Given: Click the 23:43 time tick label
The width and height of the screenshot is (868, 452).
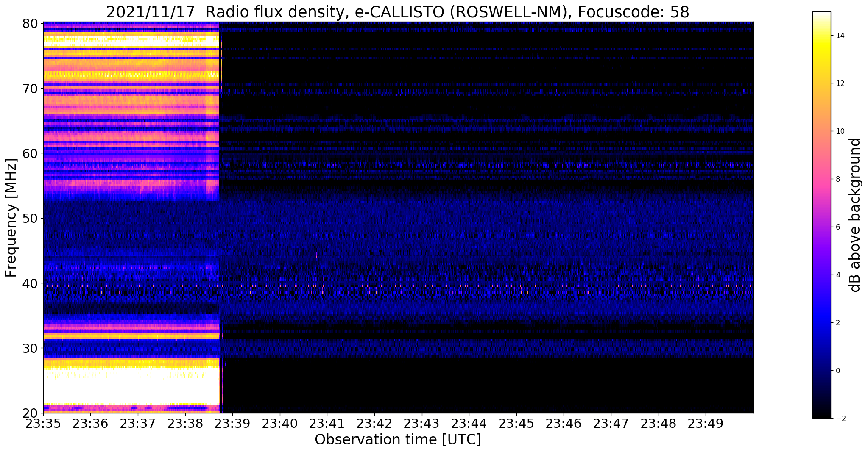Looking at the screenshot, I should coord(422,423).
